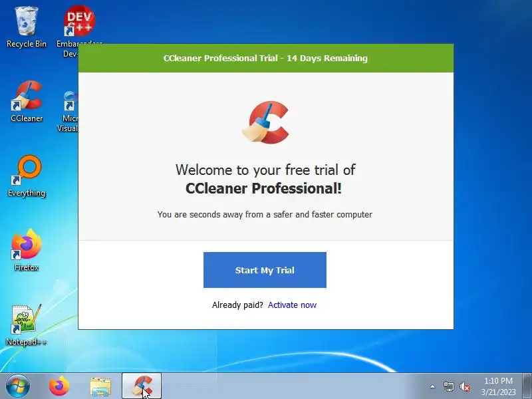The width and height of the screenshot is (532, 399).
Task: Show hidden system tray icons
Action: pos(432,386)
